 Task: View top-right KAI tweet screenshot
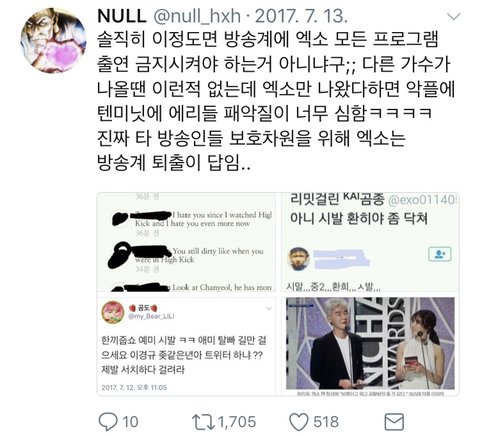(370, 242)
